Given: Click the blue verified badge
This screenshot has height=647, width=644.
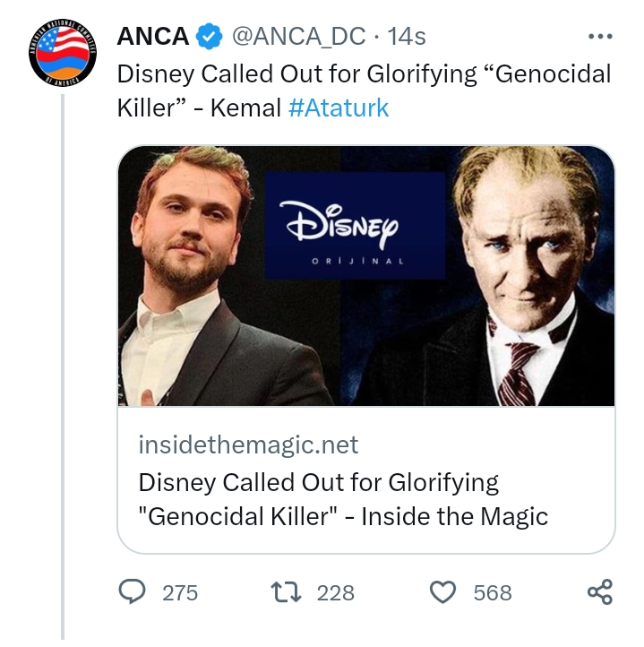Looking at the screenshot, I should (x=210, y=38).
